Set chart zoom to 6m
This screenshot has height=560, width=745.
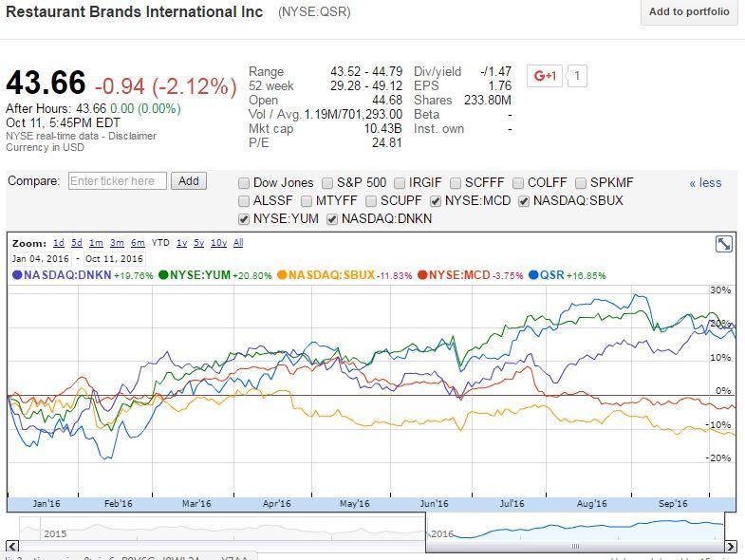(138, 243)
